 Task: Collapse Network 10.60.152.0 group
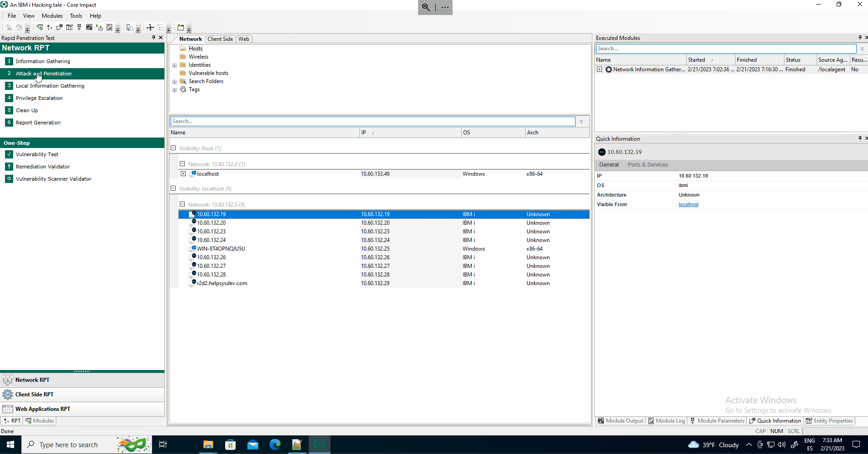click(182, 164)
